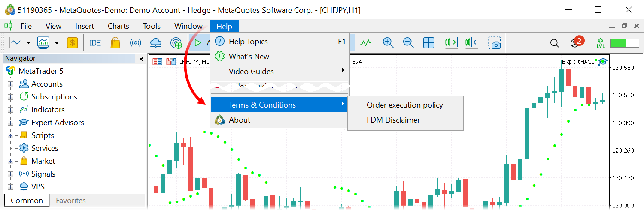Screen dimensions: 644x210
Task: Expand the Indicators tree node
Action: [11, 110]
